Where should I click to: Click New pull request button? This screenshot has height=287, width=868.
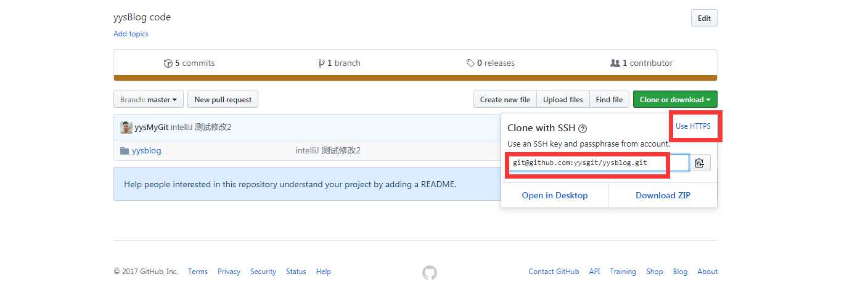point(223,99)
